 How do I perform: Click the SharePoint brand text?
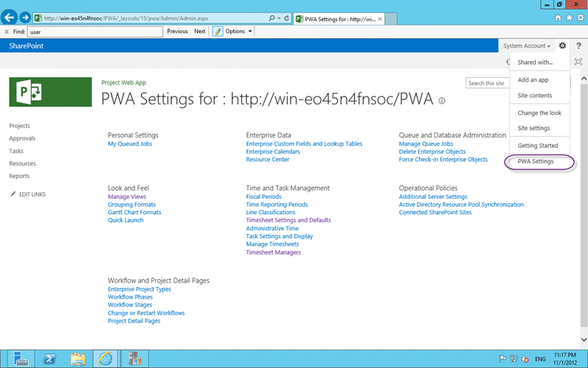coord(26,46)
